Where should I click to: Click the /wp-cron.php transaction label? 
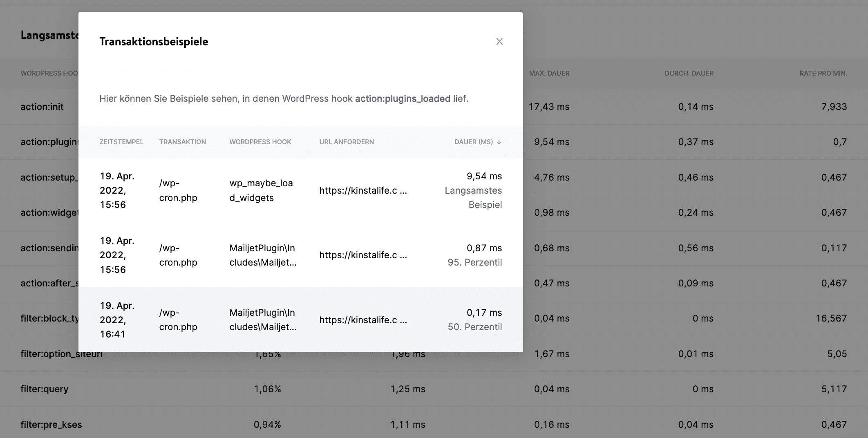point(178,190)
